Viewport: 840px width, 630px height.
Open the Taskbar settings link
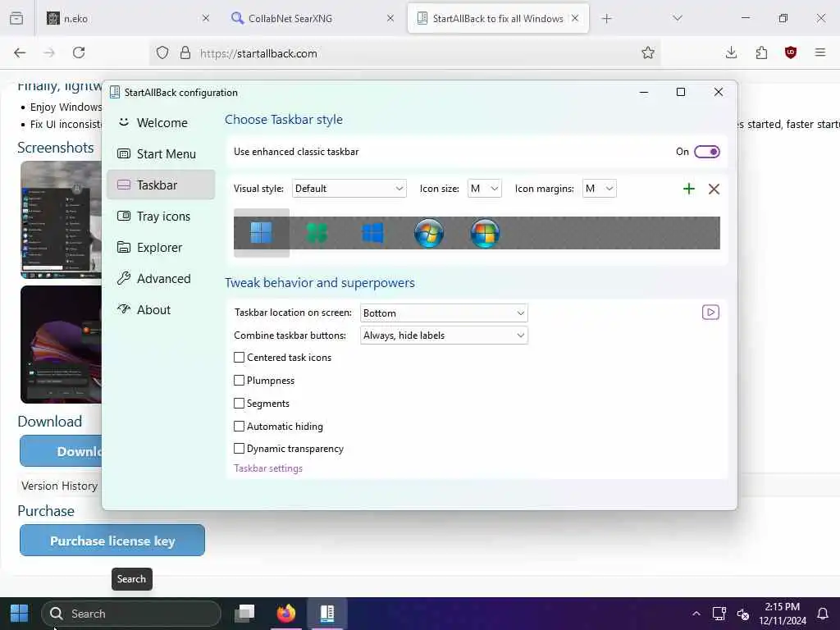(x=268, y=468)
